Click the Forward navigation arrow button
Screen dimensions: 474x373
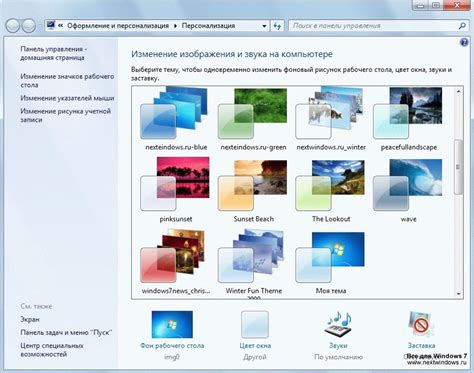point(29,26)
